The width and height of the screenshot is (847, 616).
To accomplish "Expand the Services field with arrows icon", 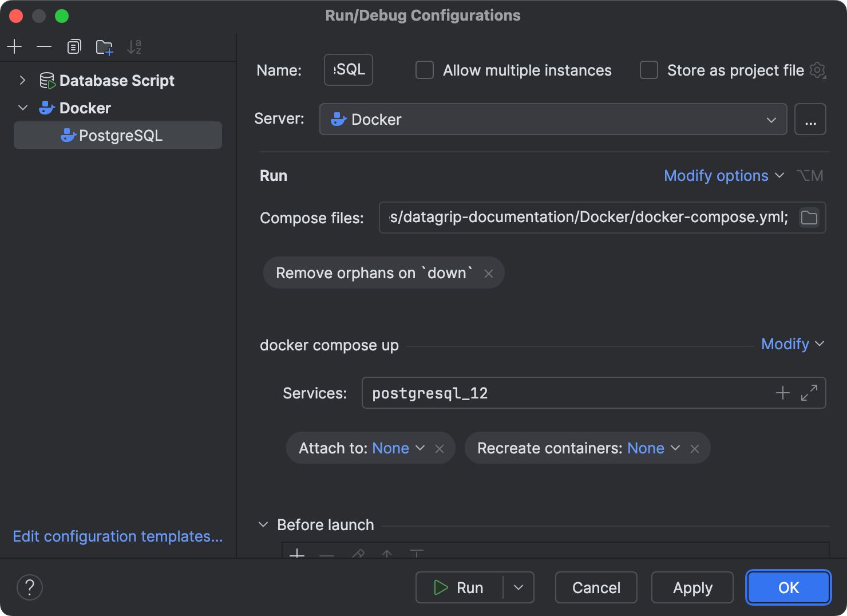I will pyautogui.click(x=809, y=393).
